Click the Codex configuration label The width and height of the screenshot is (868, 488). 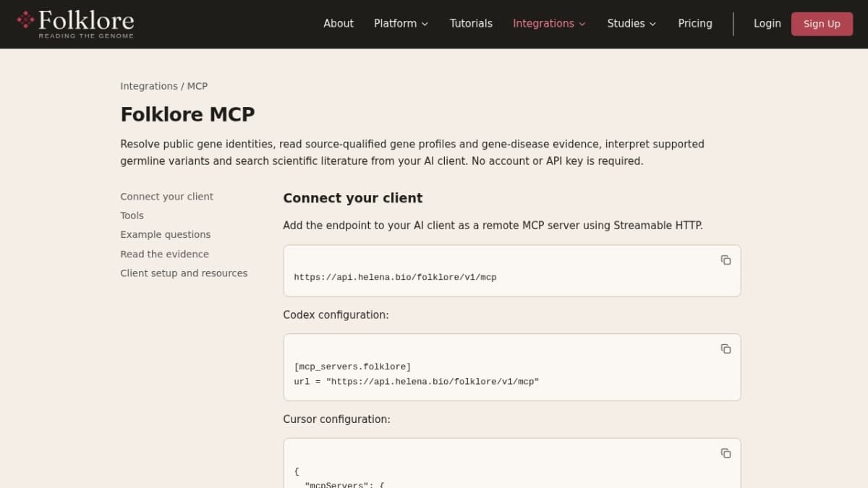pyautogui.click(x=336, y=315)
